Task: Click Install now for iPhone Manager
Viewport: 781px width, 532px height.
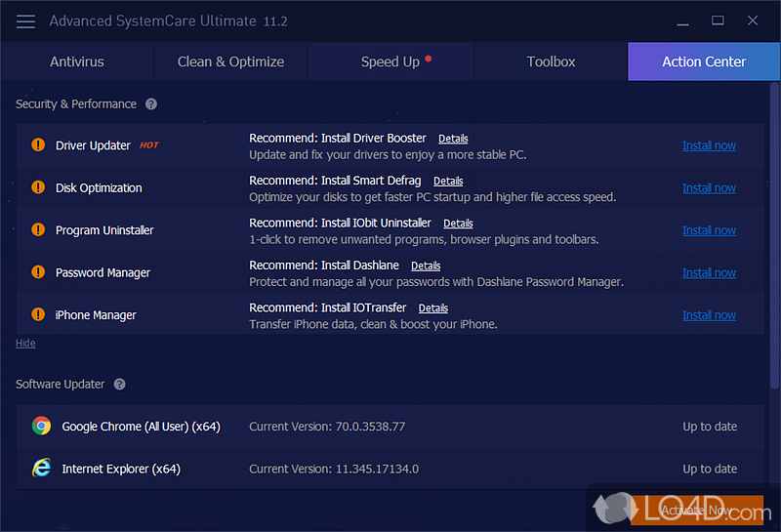Action: [x=710, y=315]
